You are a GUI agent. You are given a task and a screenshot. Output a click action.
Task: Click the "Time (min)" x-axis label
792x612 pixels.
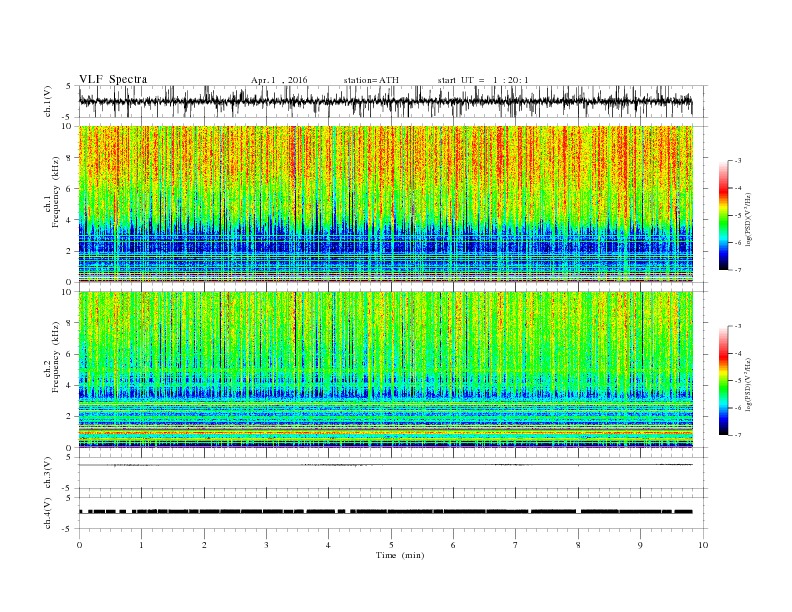click(x=400, y=555)
